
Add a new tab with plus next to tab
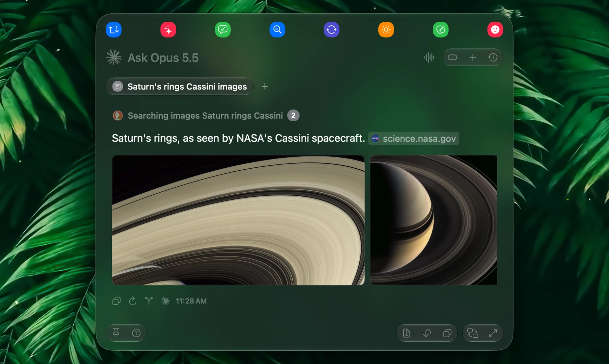coord(265,87)
